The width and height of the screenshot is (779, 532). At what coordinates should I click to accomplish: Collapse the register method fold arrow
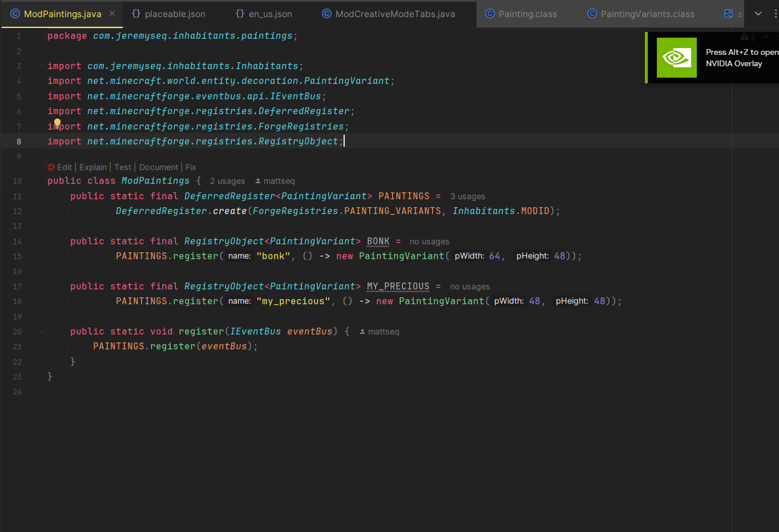(41, 332)
